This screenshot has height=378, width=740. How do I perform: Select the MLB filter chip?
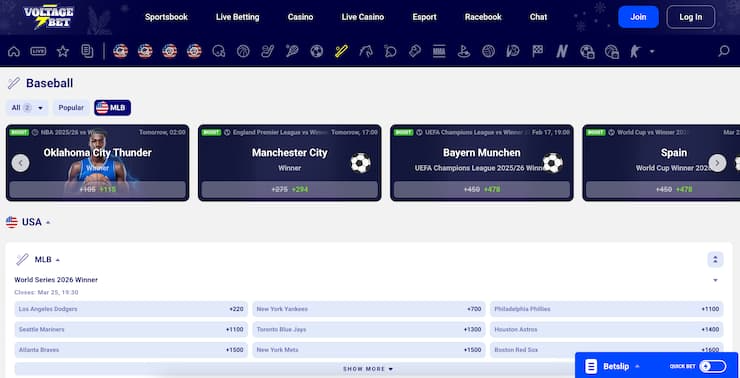coord(112,108)
